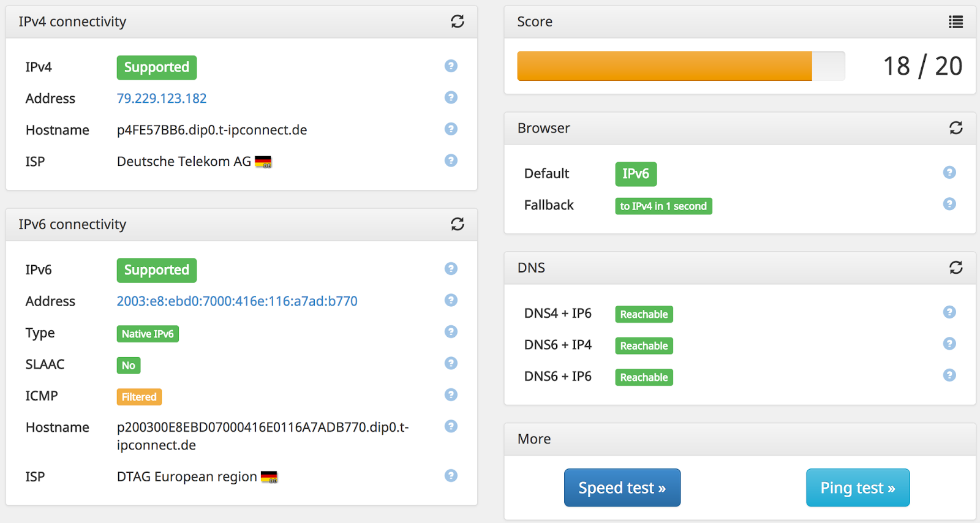Open help for Browser Fallback row
This screenshot has width=980, height=523.
coord(949,205)
